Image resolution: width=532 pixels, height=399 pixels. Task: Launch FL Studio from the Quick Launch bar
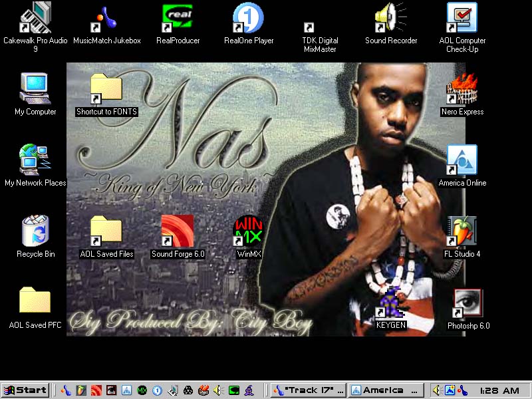(81, 390)
